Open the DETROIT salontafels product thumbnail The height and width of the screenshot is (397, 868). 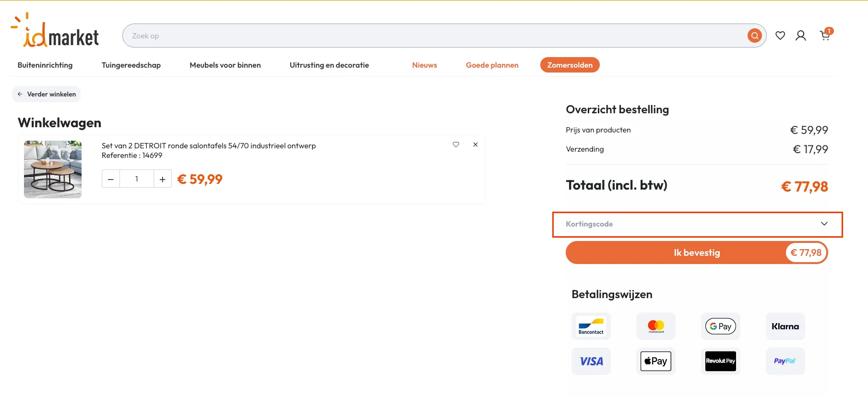[53, 169]
